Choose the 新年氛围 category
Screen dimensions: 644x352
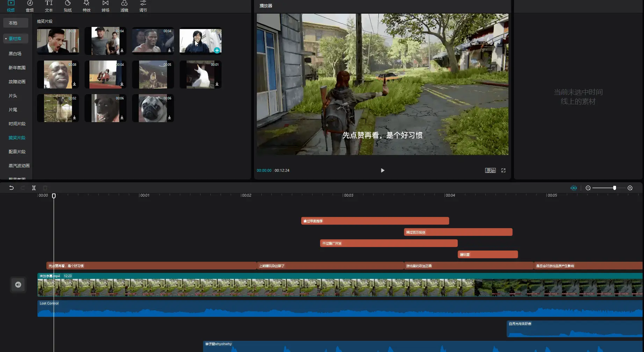pyautogui.click(x=17, y=68)
